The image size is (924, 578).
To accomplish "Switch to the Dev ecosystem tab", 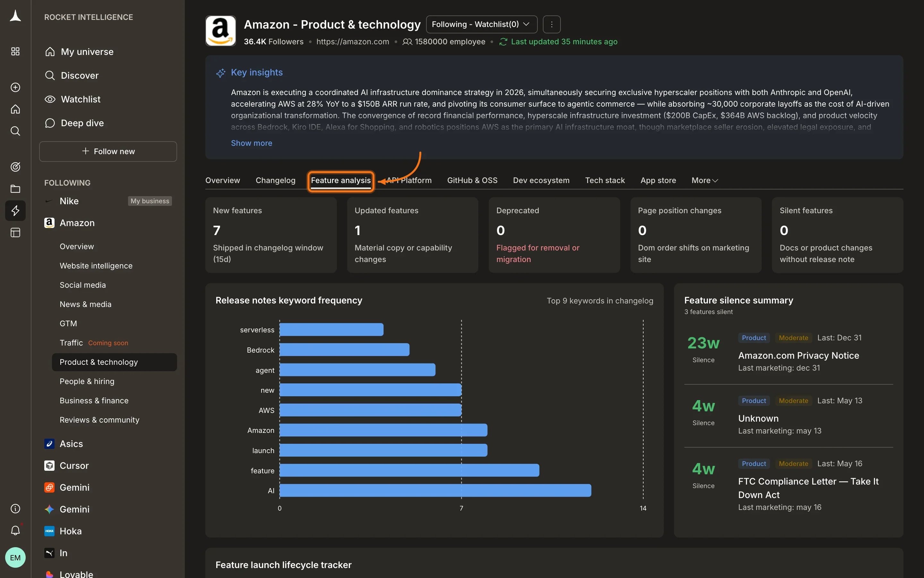I will coord(541,180).
